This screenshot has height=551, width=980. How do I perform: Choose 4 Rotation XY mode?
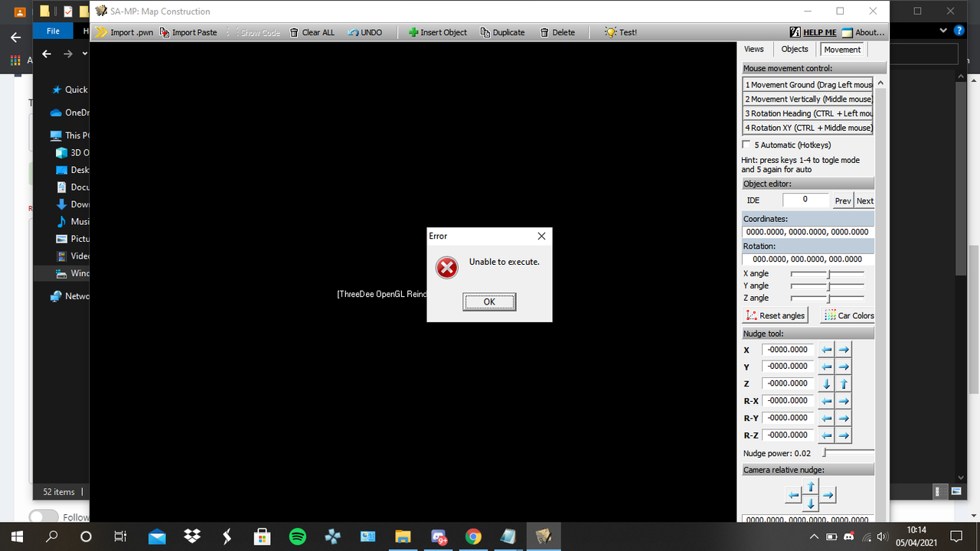(808, 128)
